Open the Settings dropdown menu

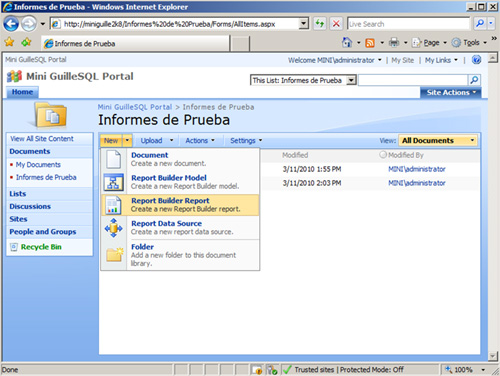(246, 141)
